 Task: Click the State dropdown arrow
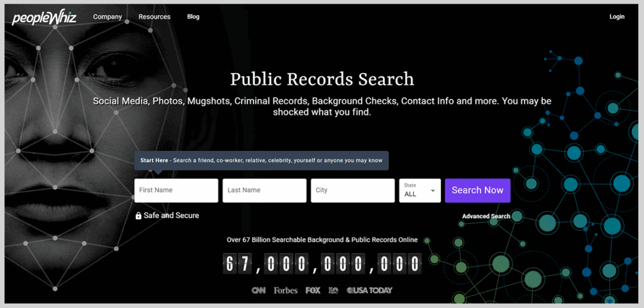(433, 190)
